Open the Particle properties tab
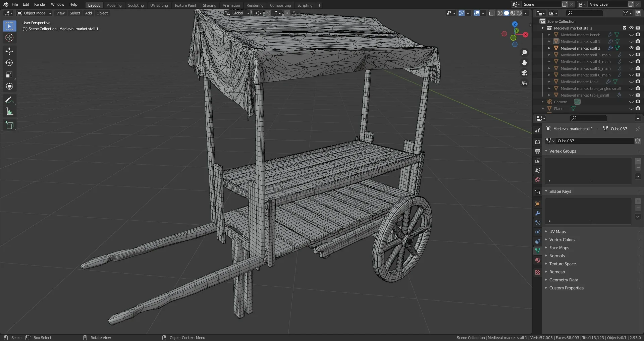The image size is (644, 341). tap(538, 223)
